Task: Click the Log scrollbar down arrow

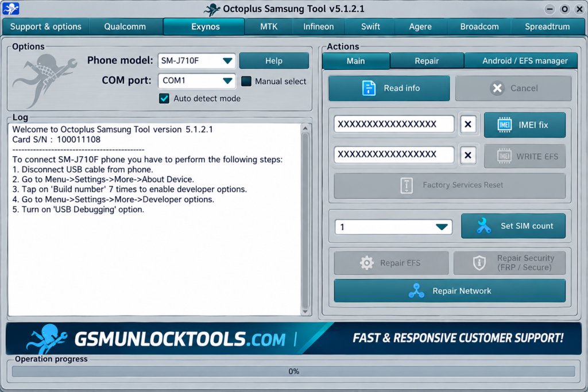Action: pyautogui.click(x=305, y=311)
